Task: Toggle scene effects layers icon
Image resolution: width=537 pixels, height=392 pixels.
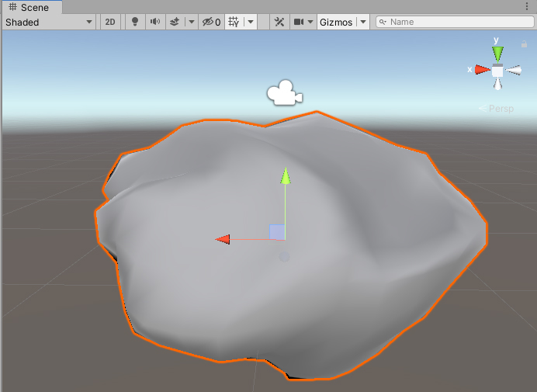Action: (x=175, y=23)
